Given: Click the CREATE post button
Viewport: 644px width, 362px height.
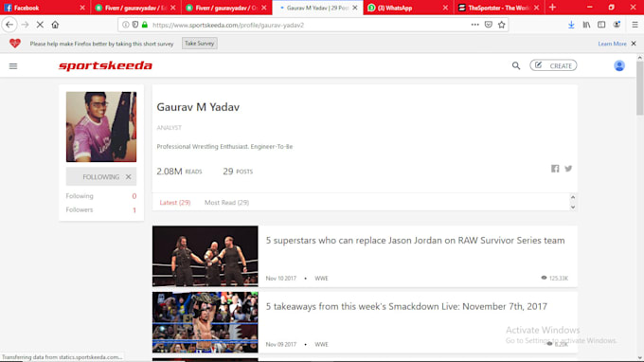Looking at the screenshot, I should pos(553,65).
